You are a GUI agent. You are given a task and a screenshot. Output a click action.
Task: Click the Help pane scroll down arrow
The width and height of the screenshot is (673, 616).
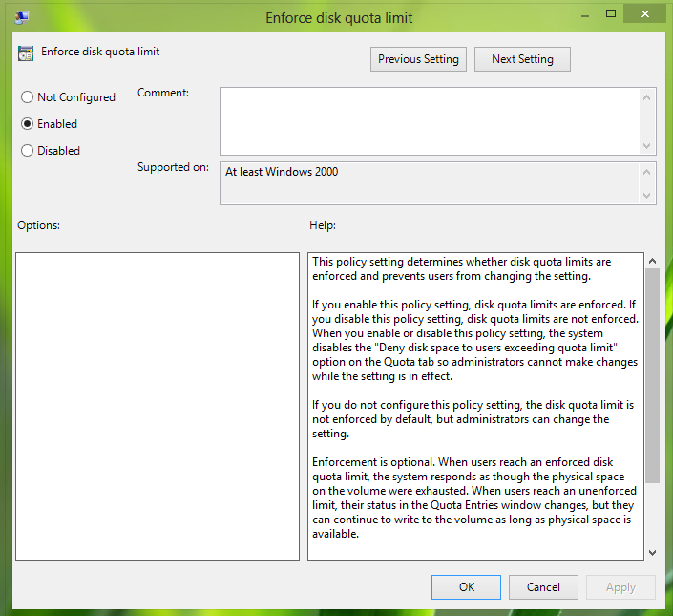pos(652,553)
